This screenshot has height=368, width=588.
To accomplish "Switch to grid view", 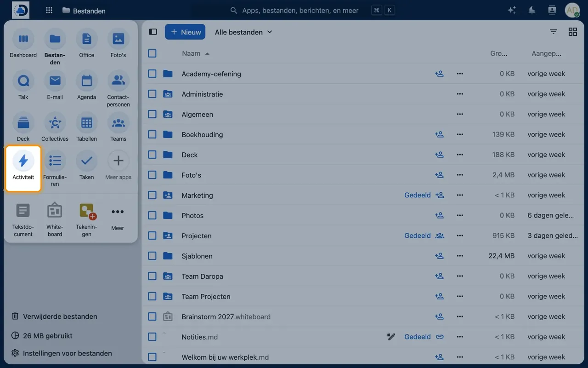I will 573,32.
